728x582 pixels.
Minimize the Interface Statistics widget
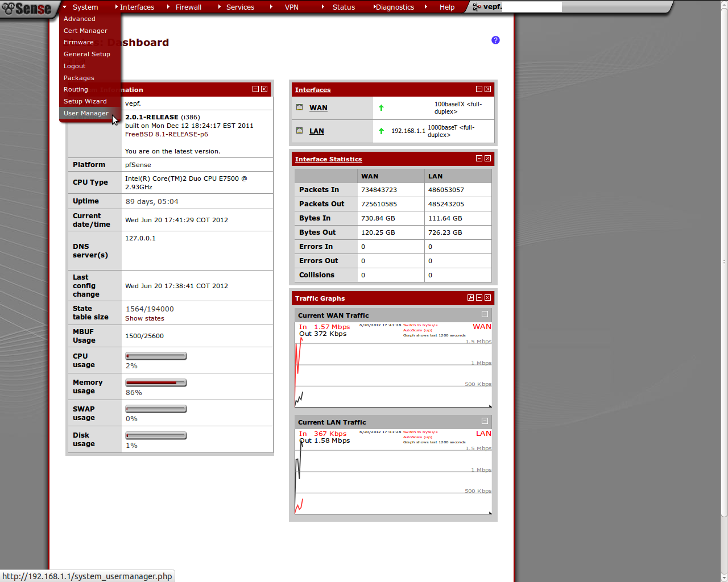tap(479, 159)
